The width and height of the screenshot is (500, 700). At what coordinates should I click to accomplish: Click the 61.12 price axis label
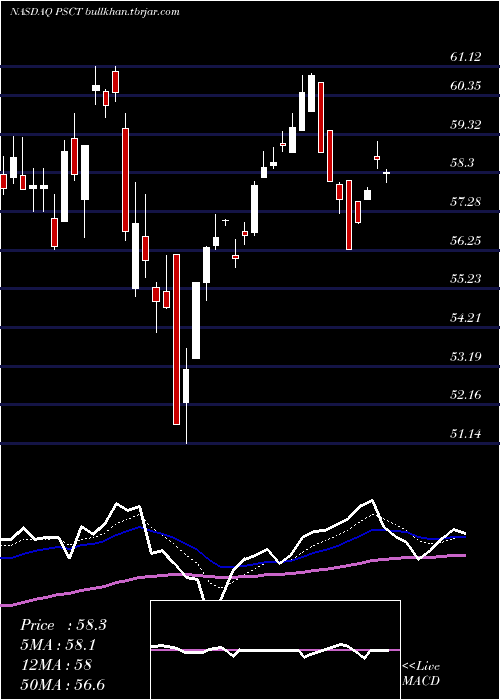click(x=466, y=57)
